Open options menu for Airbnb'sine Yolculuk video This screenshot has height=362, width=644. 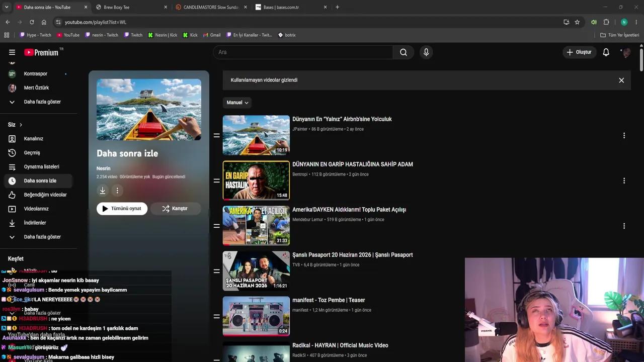(x=624, y=136)
